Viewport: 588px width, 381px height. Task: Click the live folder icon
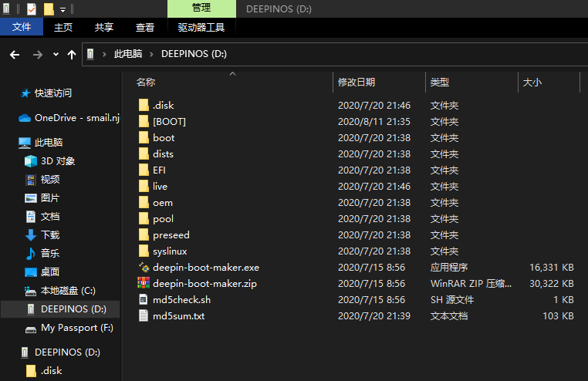tap(144, 186)
